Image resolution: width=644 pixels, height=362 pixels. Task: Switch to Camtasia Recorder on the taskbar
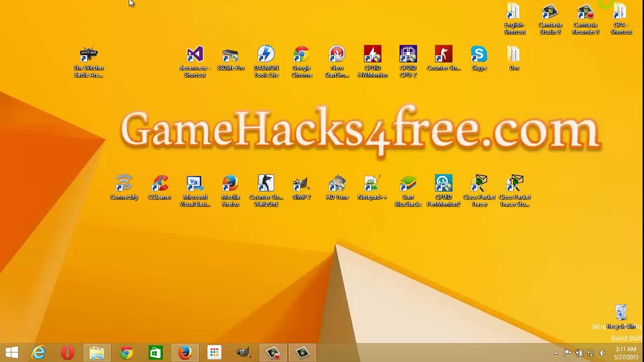click(273, 353)
